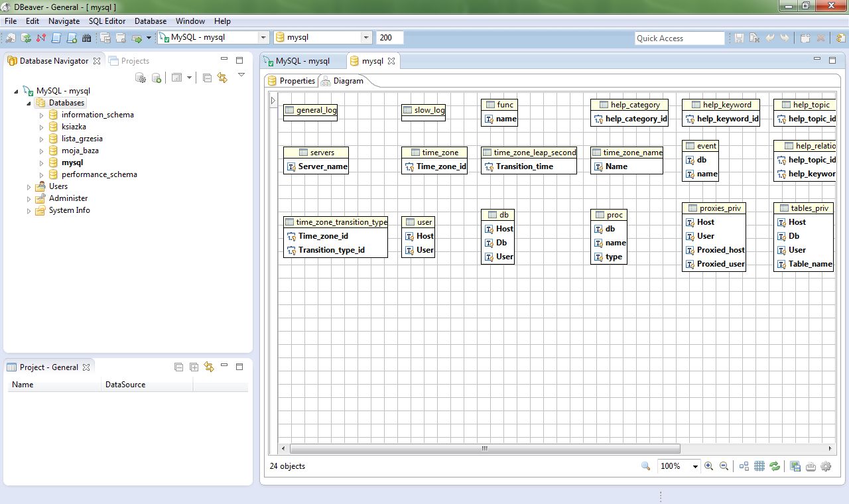The image size is (849, 504).
Task: Expand the information_schema database
Action: pyautogui.click(x=41, y=115)
